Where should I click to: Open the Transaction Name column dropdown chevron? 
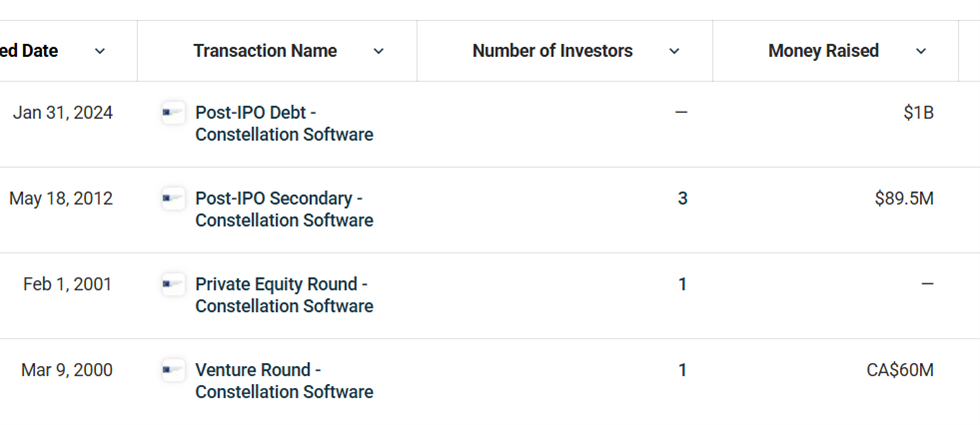(378, 51)
